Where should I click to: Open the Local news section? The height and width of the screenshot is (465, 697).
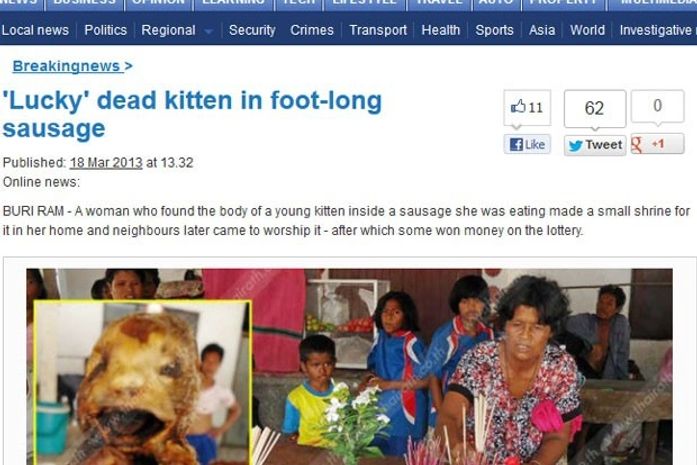point(35,30)
